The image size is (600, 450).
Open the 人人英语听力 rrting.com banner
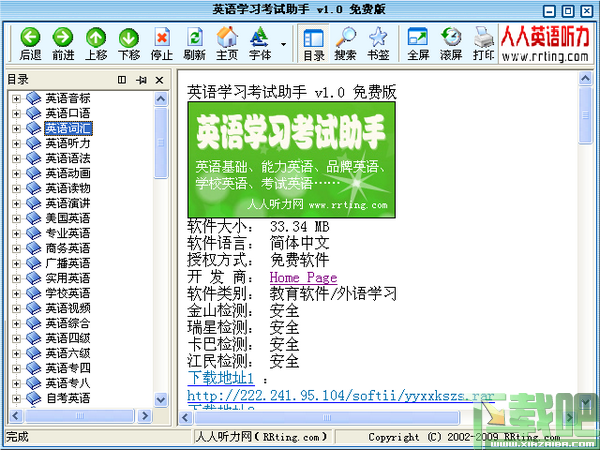pyautogui.click(x=545, y=44)
